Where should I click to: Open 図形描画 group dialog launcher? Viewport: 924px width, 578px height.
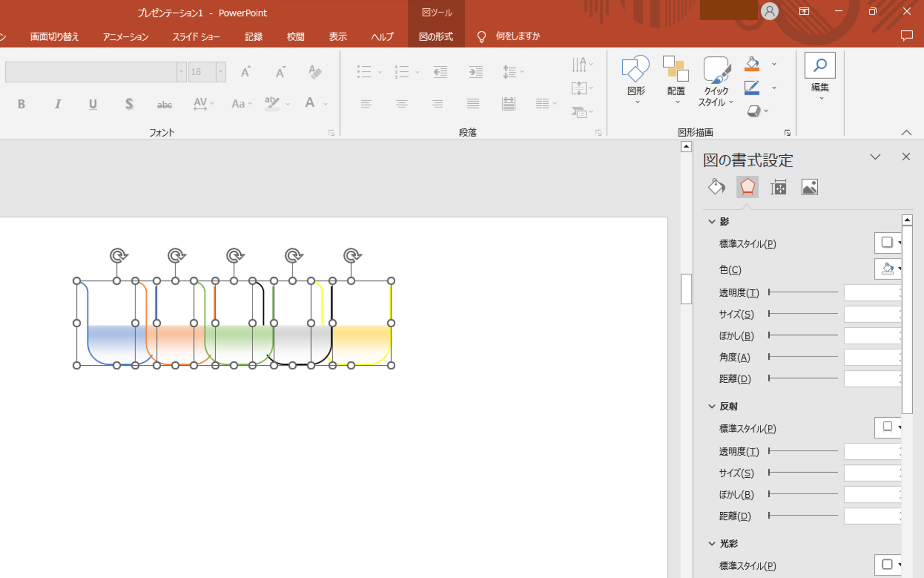(787, 133)
